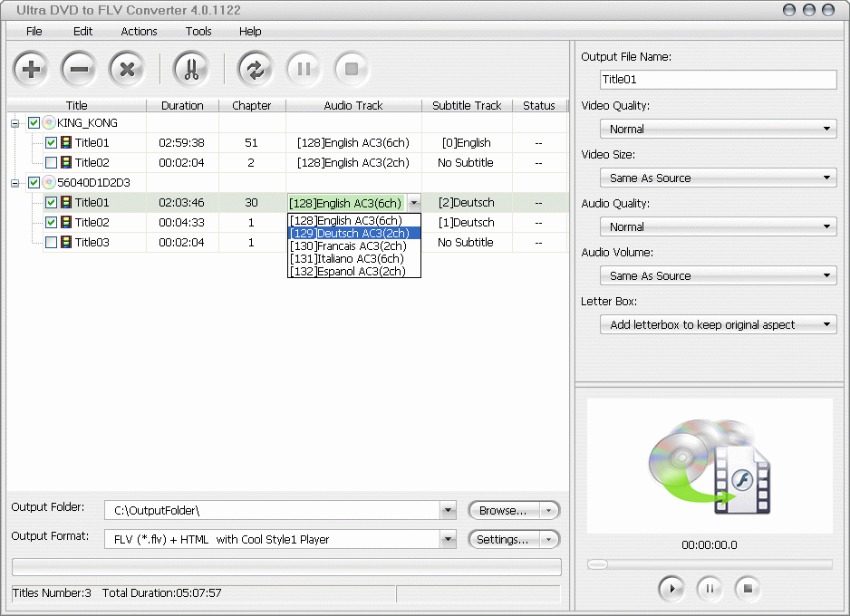Open Settings button's arrow menu
The image size is (850, 616).
548,539
